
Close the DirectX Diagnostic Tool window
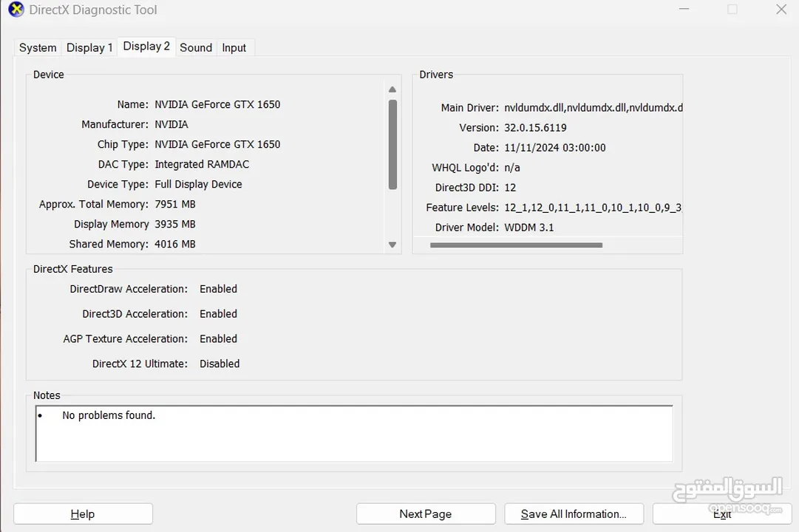point(781,9)
